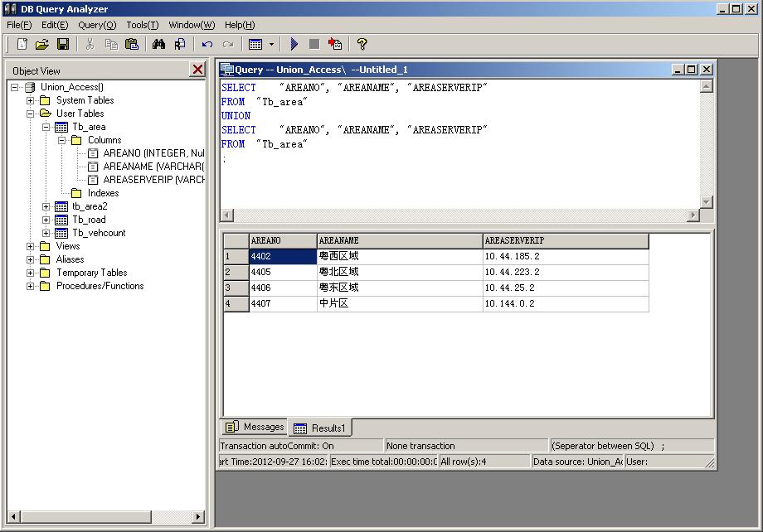
Task: Click the Save floppy disk icon
Action: pyautogui.click(x=63, y=44)
